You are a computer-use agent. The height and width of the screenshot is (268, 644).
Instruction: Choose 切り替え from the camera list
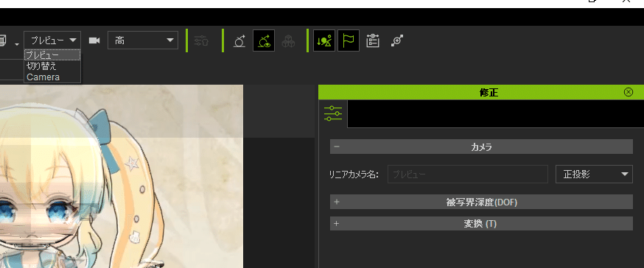[x=52, y=66]
